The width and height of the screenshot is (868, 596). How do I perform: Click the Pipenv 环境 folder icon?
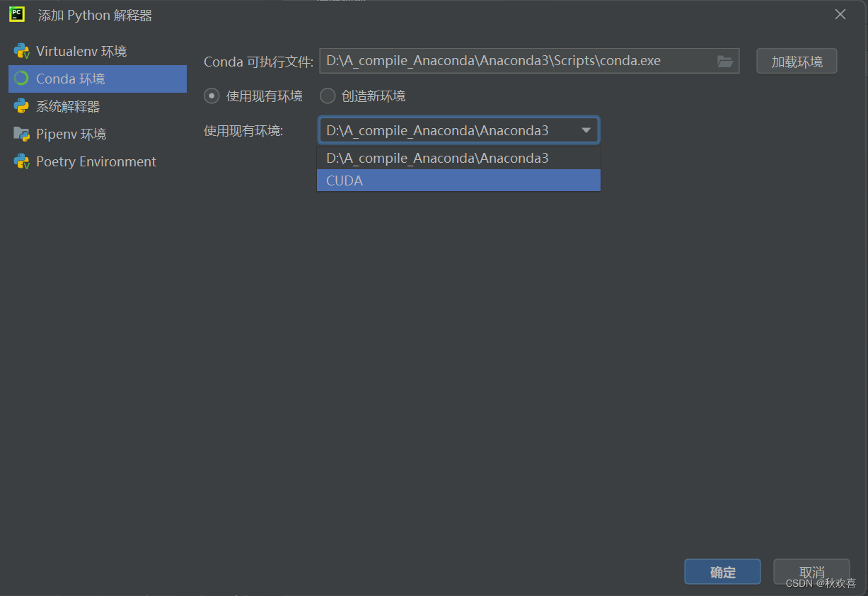pos(20,133)
